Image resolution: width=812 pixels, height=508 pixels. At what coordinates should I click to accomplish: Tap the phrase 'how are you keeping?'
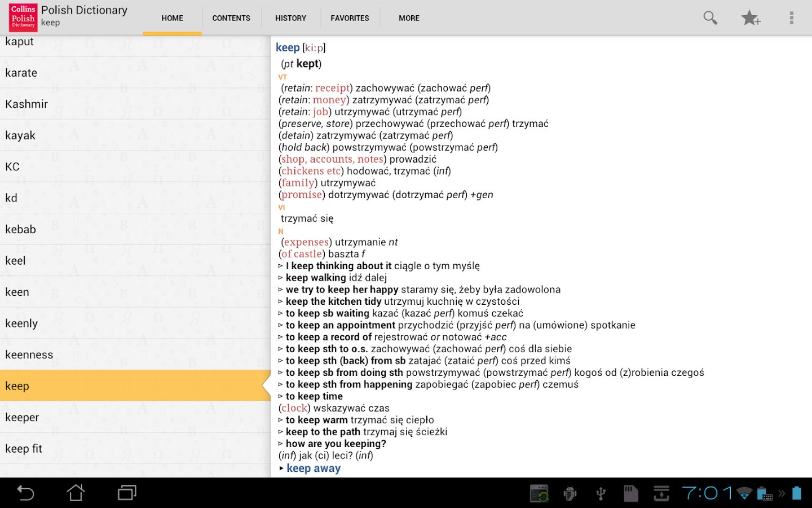click(336, 444)
